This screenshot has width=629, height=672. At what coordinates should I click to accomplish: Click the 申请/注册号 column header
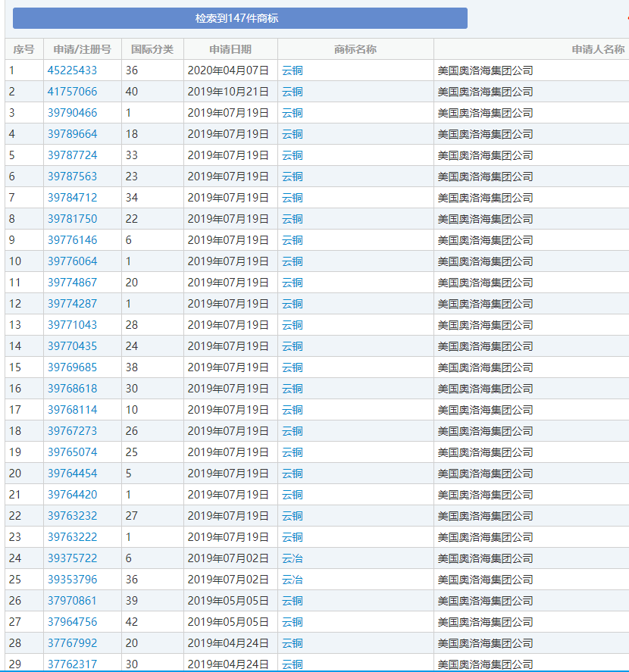tap(83, 48)
